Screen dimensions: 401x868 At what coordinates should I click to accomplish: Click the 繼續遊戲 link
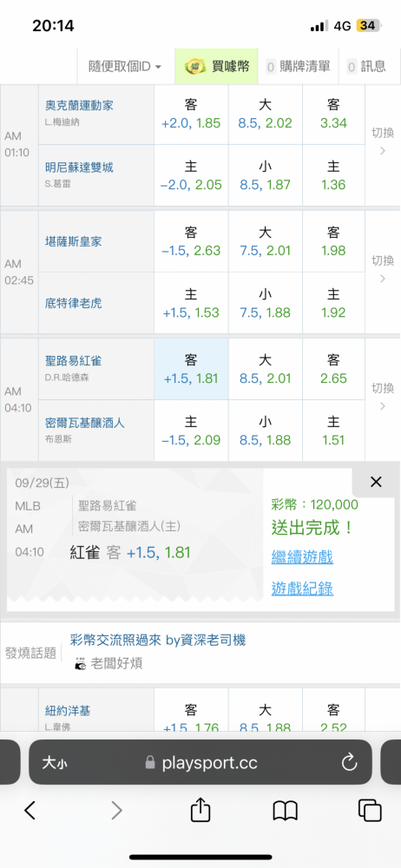(x=302, y=557)
